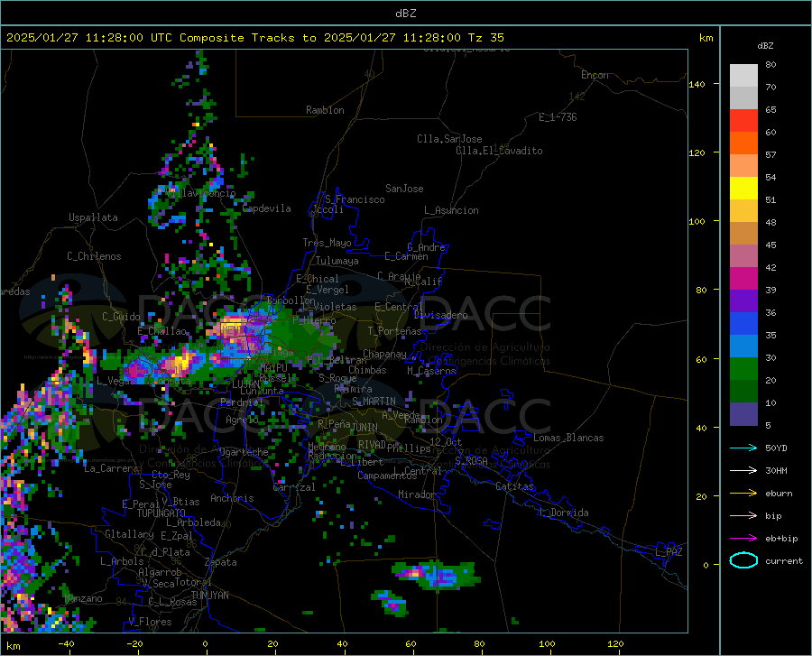The width and height of the screenshot is (812, 656).
Task: Click the S_Francisco place label
Action: [355, 199]
